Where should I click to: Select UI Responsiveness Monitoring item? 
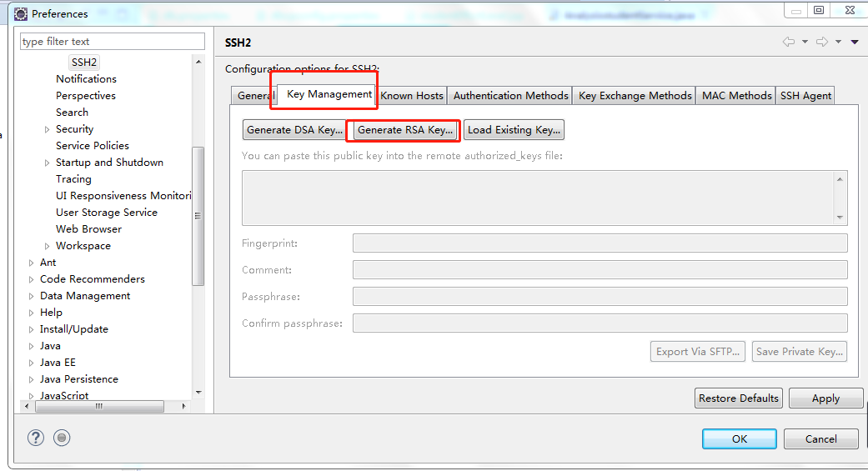coord(123,195)
